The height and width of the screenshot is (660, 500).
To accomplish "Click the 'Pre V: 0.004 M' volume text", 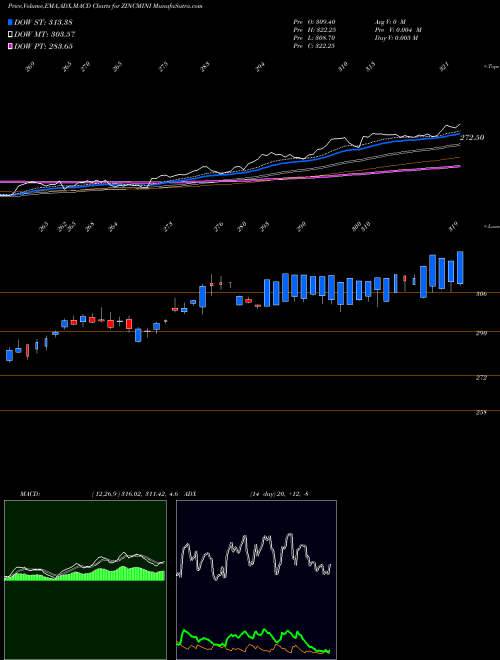I will [397, 30].
